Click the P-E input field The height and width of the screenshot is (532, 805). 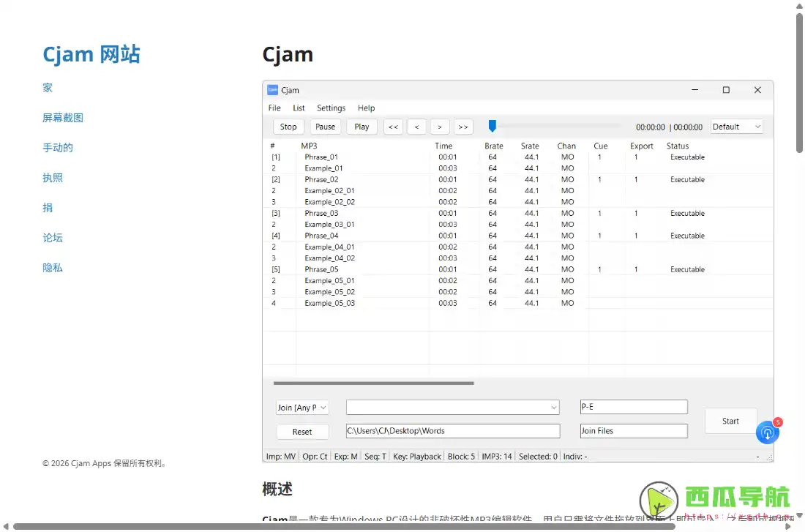coord(634,407)
